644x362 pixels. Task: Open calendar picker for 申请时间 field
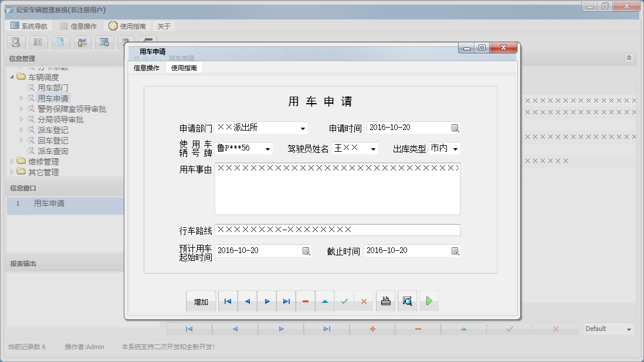click(x=455, y=128)
